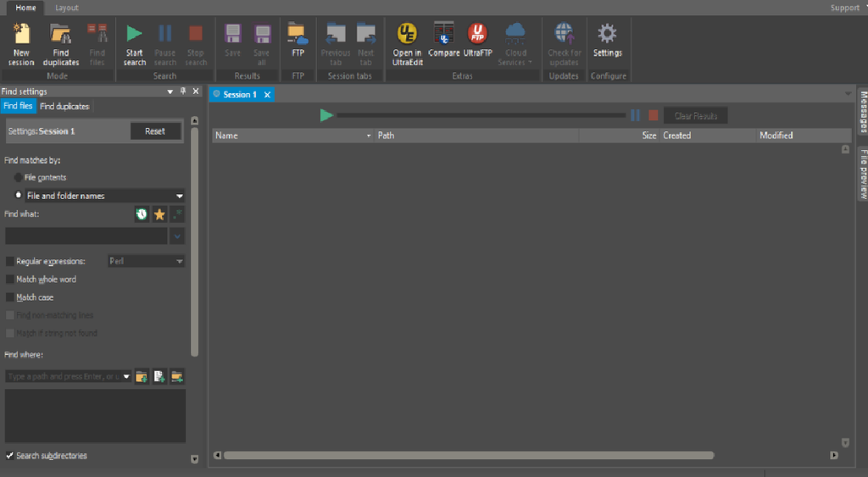868x477 pixels.
Task: Click the Reset button
Action: [x=155, y=131]
